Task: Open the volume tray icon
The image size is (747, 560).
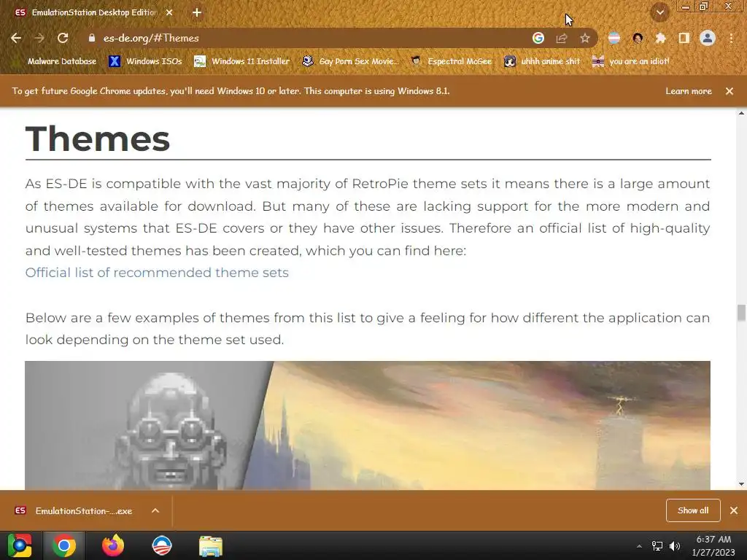Action: coord(675,546)
